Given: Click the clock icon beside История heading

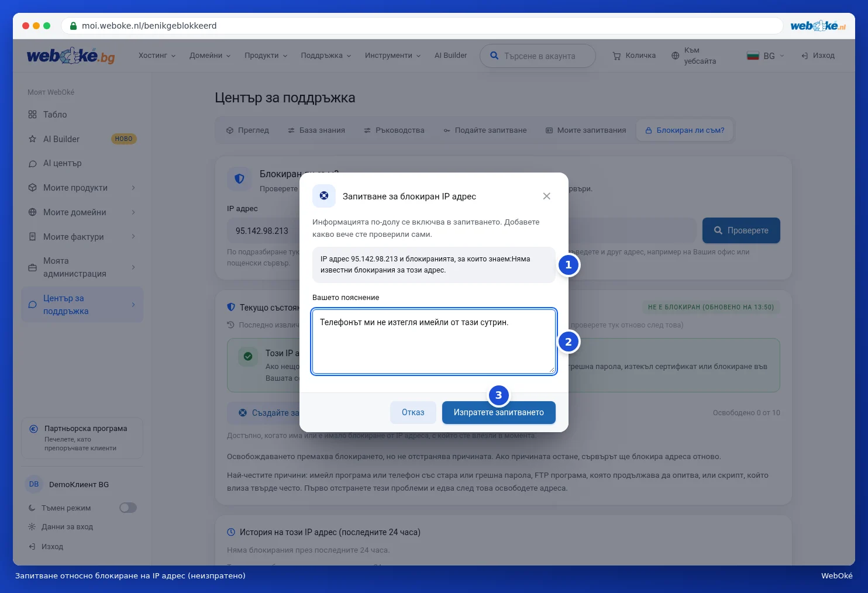Looking at the screenshot, I should [231, 532].
